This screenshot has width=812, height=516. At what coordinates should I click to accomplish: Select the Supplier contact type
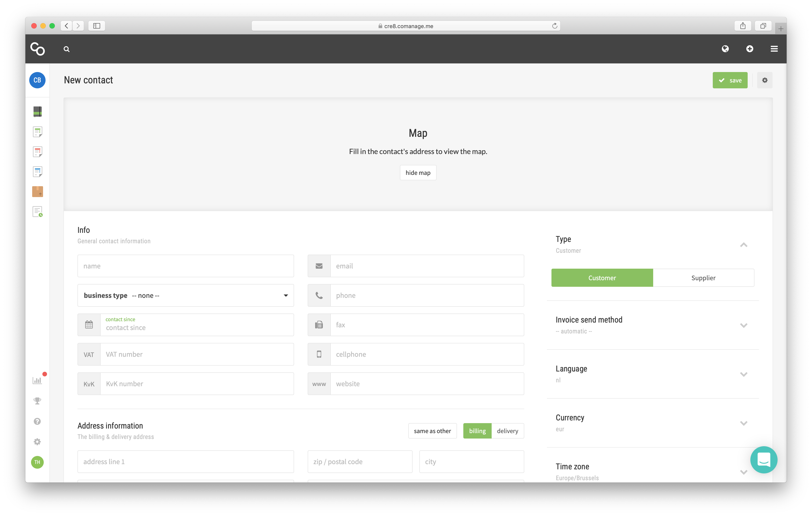pos(703,278)
